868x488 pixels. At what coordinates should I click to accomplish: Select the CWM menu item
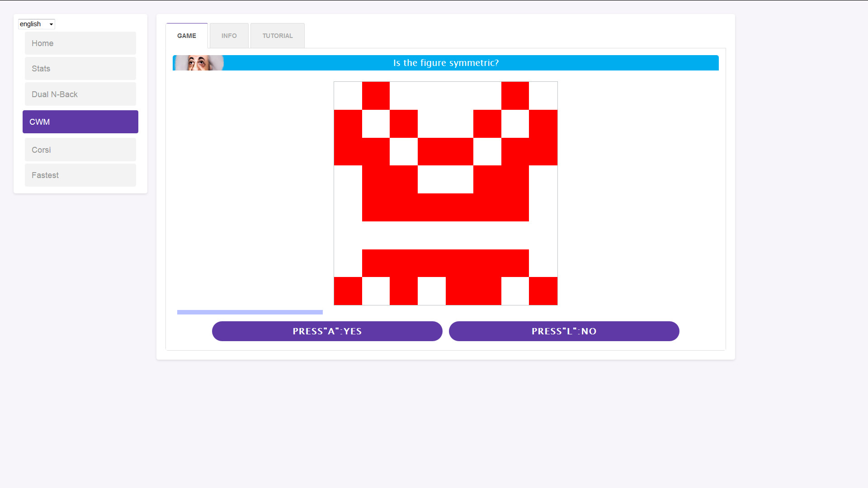coord(80,122)
